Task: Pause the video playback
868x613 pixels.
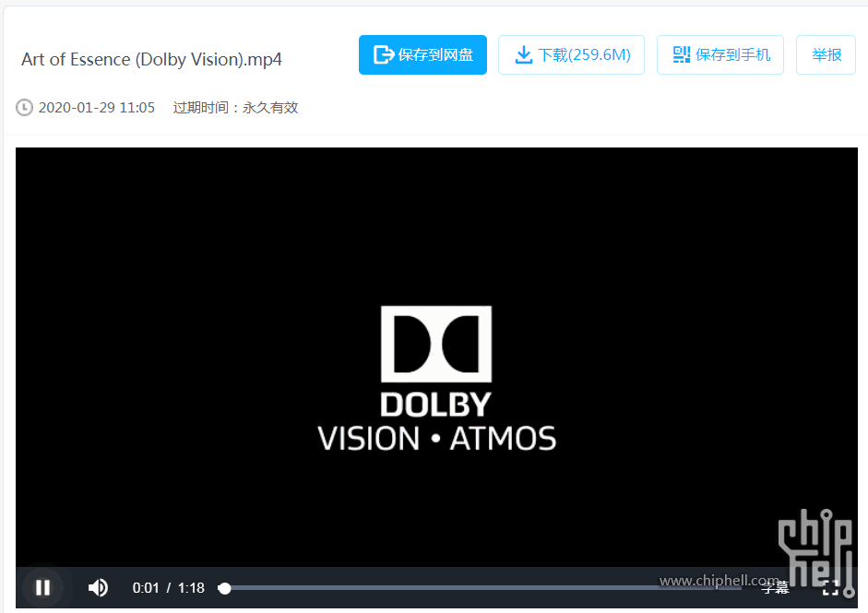Action: pyautogui.click(x=42, y=587)
